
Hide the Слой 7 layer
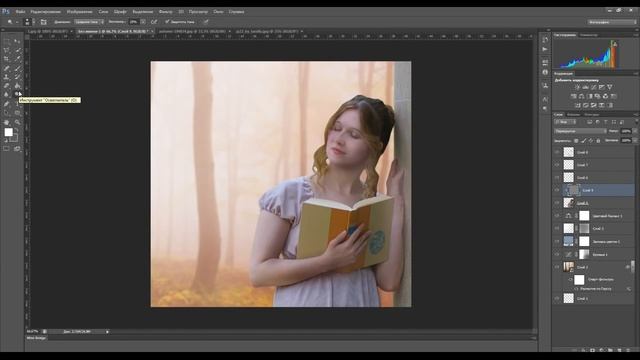point(557,165)
